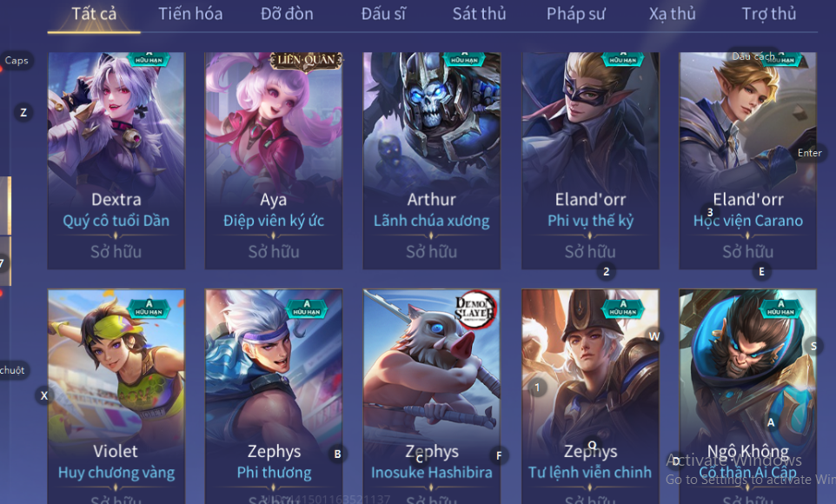Click the Hữu Hạn badge on Dextra card
The image size is (836, 504).
pyautogui.click(x=149, y=59)
